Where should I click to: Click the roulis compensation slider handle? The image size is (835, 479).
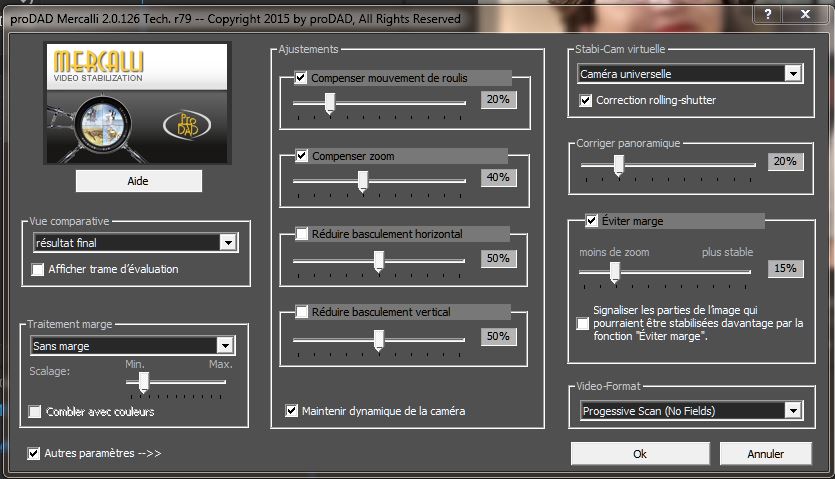pos(330,103)
